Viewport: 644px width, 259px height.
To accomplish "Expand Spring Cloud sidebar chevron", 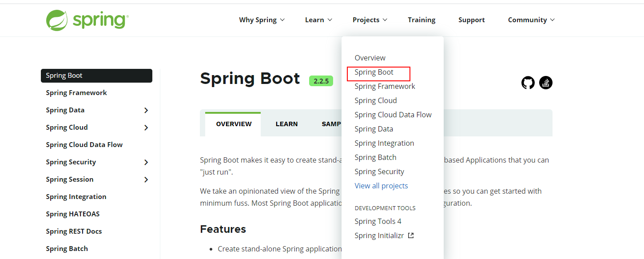I will (146, 128).
